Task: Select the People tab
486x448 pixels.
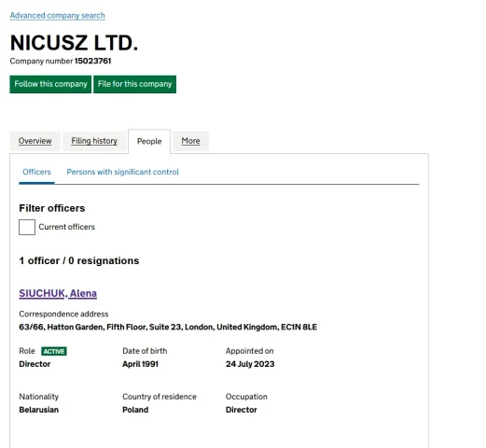Action: tap(149, 142)
